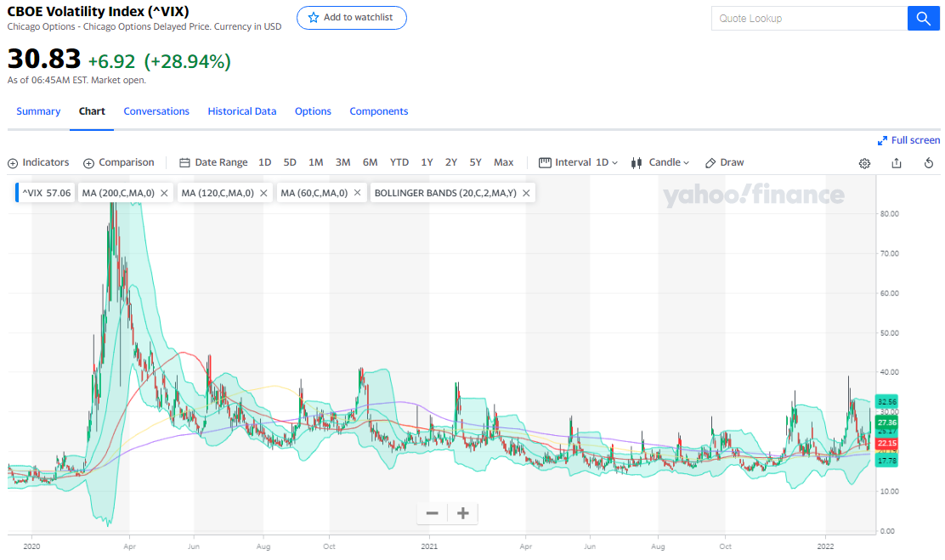Remove the MA 60 indicator

(x=358, y=193)
